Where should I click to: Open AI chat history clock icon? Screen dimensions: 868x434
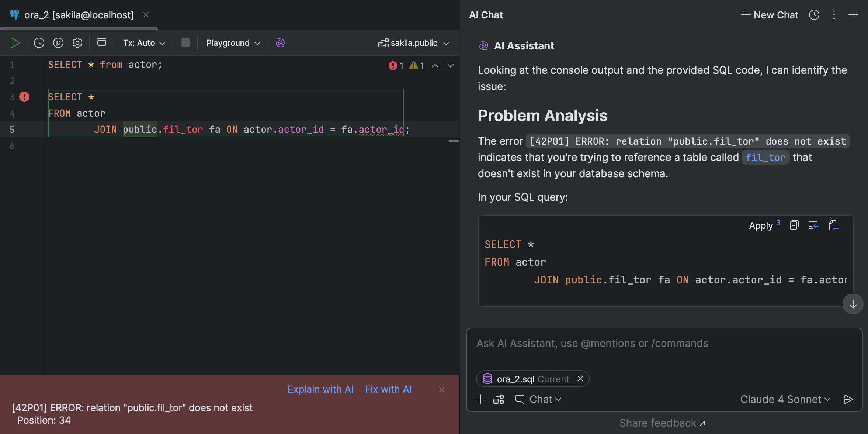pyautogui.click(x=814, y=15)
